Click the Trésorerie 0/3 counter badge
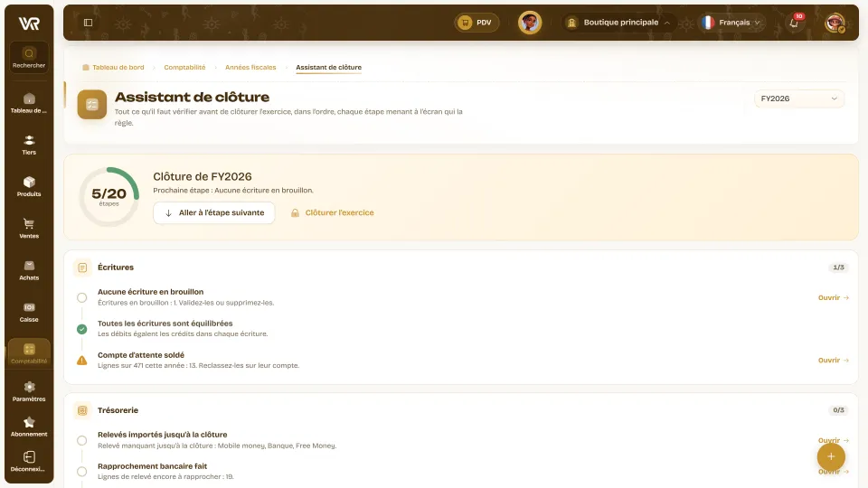868x488 pixels. (x=839, y=410)
